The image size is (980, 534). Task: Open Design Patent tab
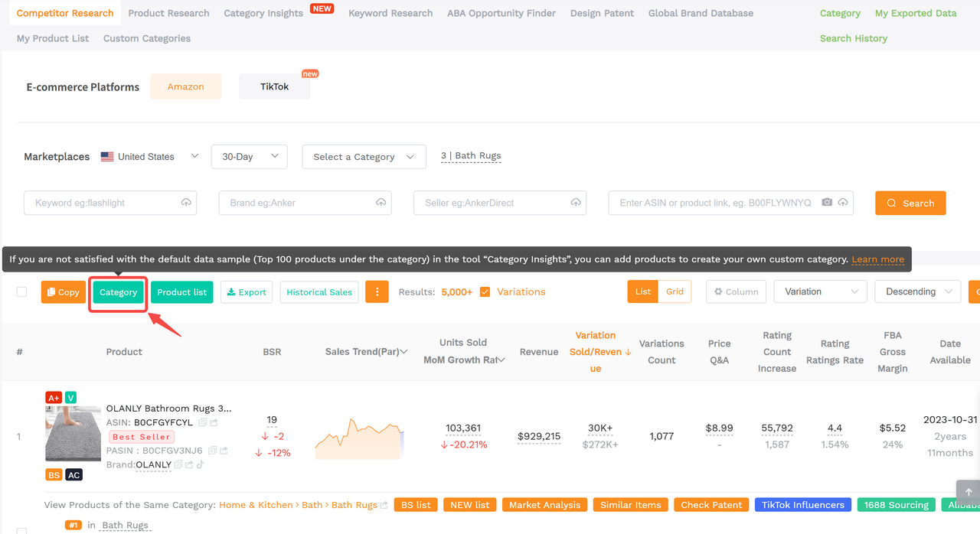coord(602,13)
